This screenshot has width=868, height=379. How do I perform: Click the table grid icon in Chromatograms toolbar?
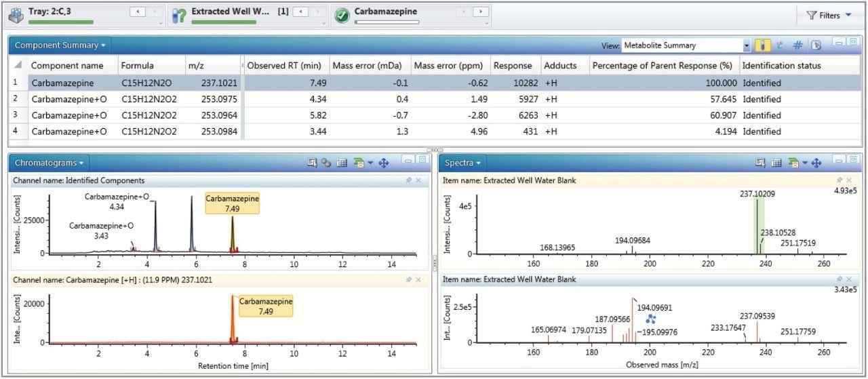(342, 163)
